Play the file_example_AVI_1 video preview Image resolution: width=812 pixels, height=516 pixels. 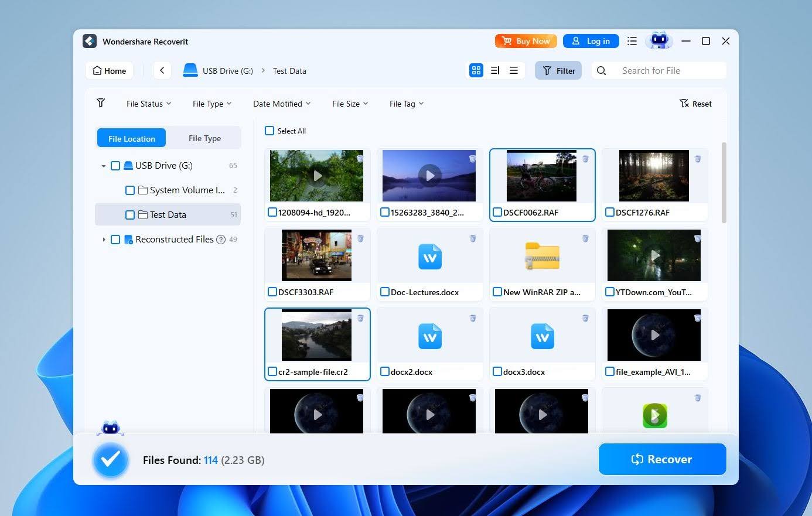[654, 335]
